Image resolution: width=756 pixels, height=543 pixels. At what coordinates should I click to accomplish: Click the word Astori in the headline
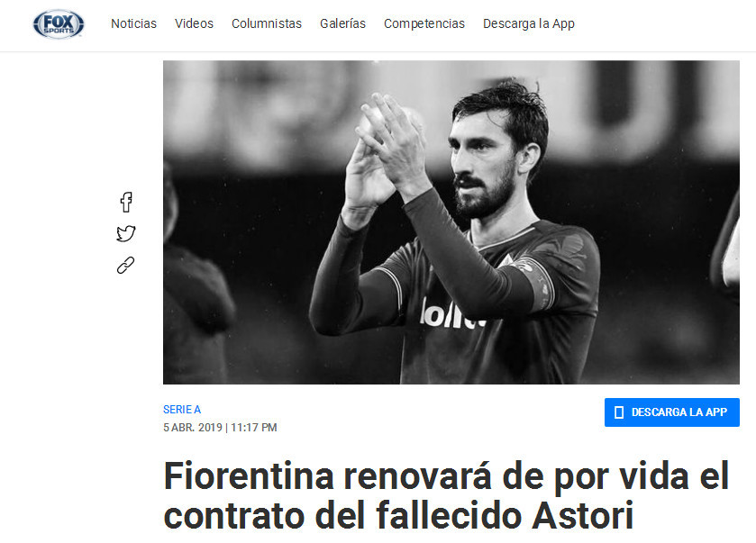tap(582, 516)
